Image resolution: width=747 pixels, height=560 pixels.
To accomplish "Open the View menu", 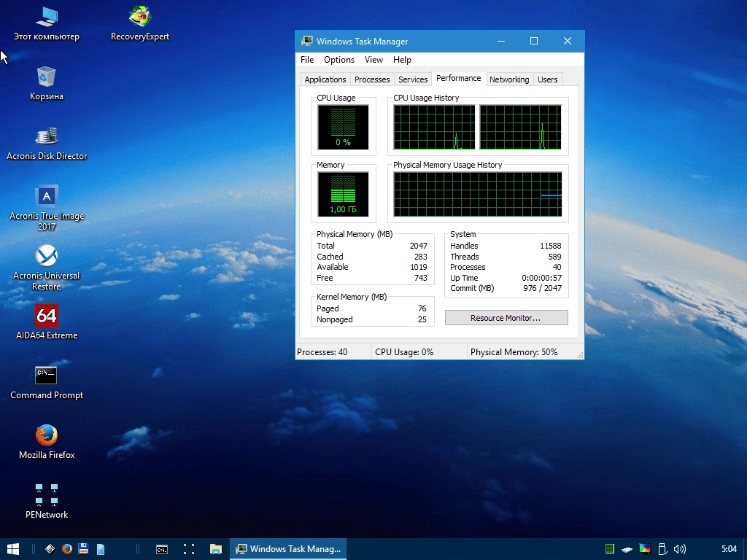I will coord(373,60).
